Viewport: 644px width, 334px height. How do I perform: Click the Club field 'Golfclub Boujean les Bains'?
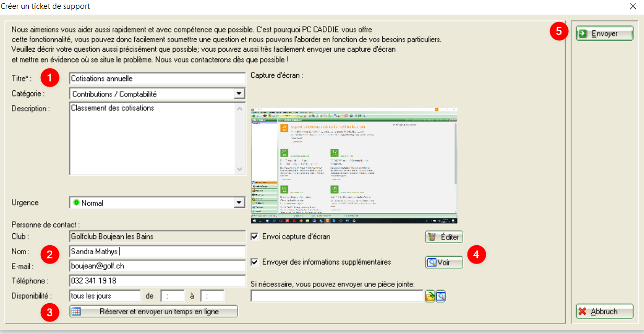tap(157, 236)
